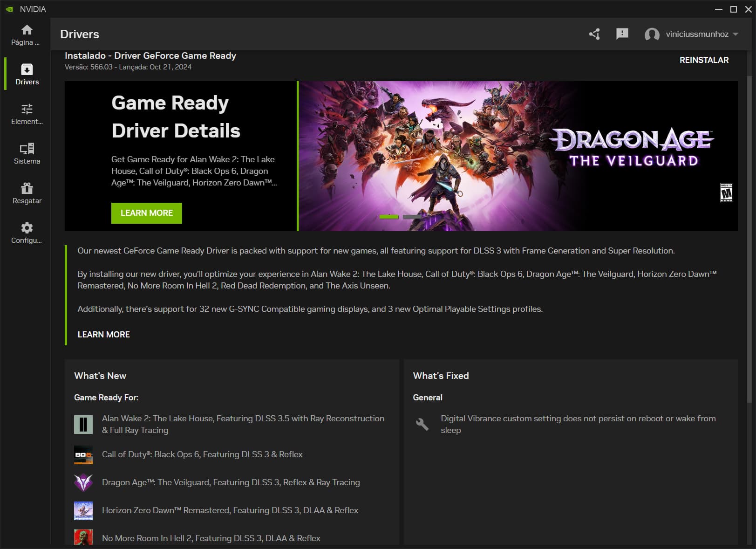The width and height of the screenshot is (756, 549).
Task: Click No More Room In Hell 2 entry text
Action: point(211,538)
